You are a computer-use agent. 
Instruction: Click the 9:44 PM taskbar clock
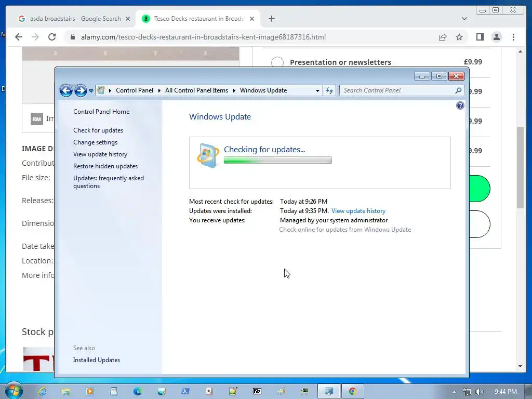506,392
